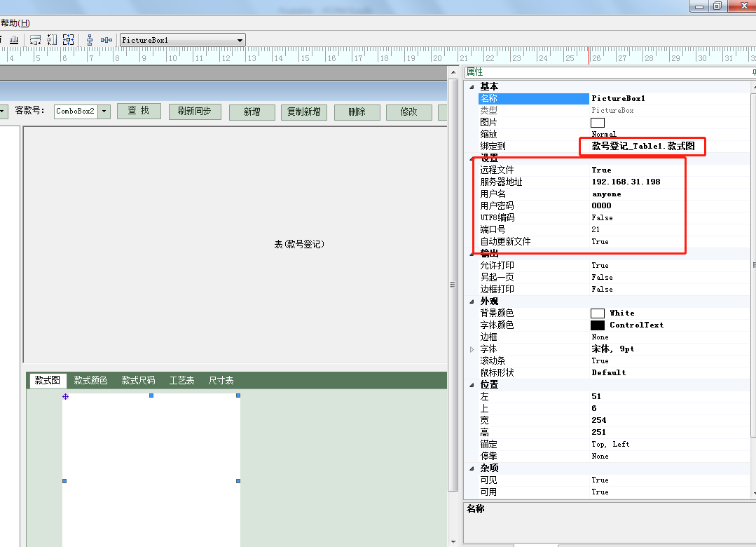This screenshot has height=547, width=756.
Task: Click the 自动更新文件 property value True
Action: [x=600, y=241]
